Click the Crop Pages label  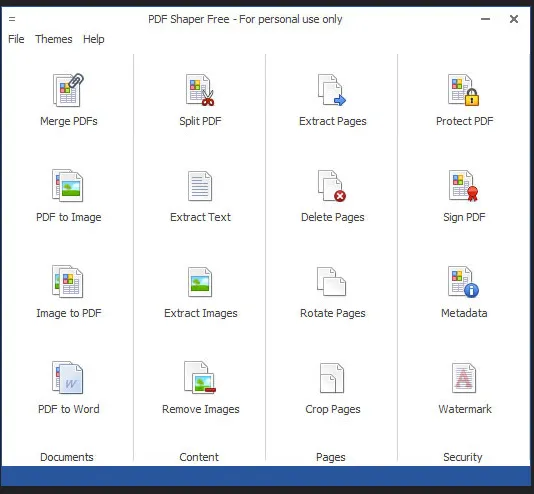point(333,409)
